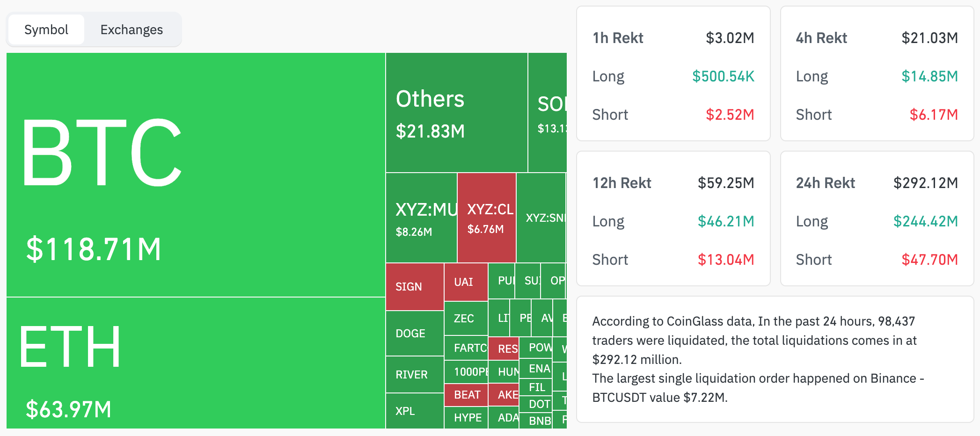Select the RIVER heatmap tile
980x436 pixels.
point(415,374)
